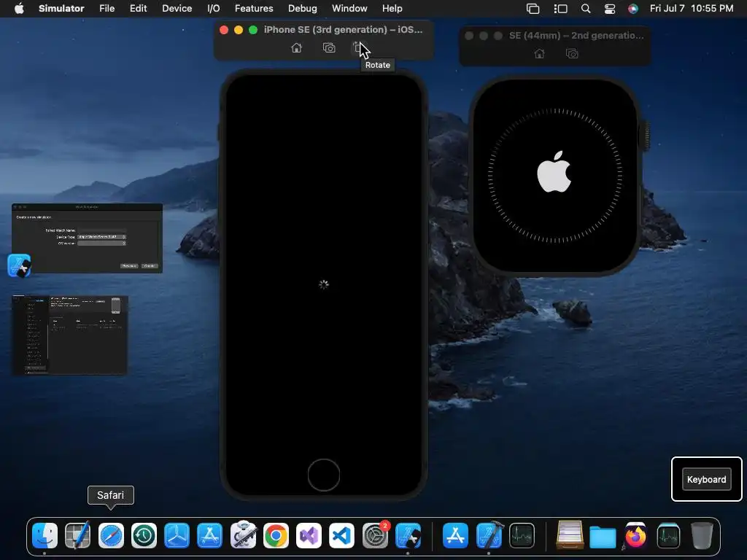Click green zoom button of iPhone SE window
The width and height of the screenshot is (747, 560).
click(x=253, y=30)
